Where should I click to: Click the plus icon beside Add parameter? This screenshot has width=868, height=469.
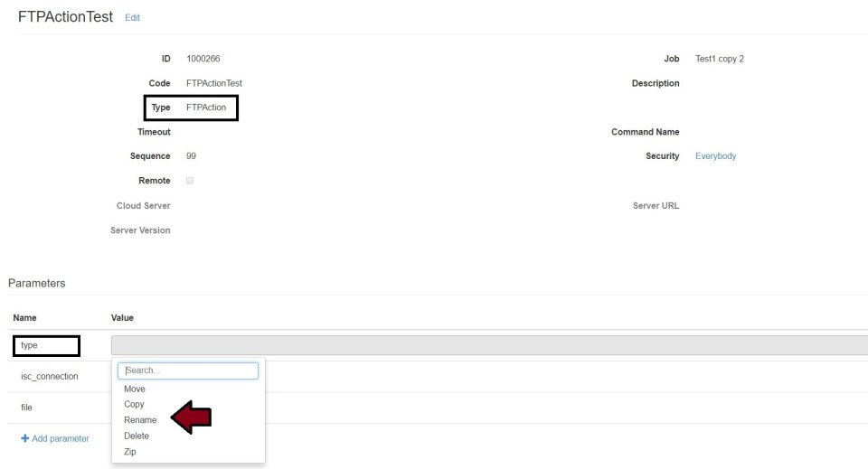tap(24, 438)
